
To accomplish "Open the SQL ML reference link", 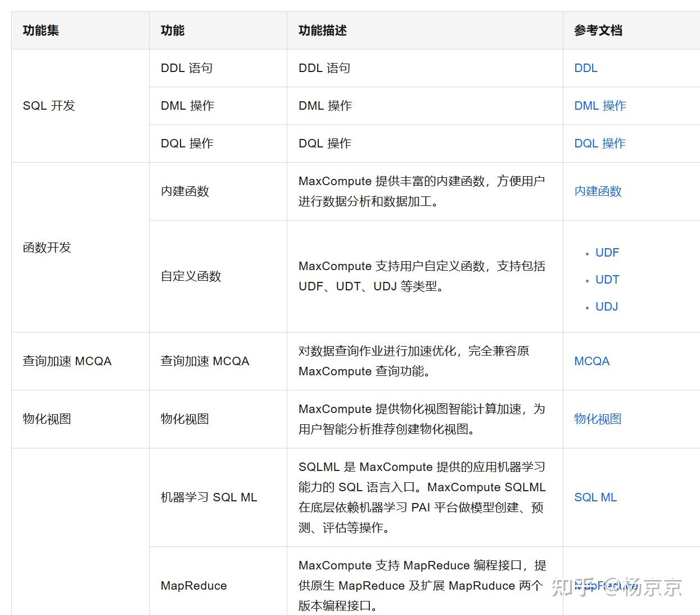I will coord(595,497).
